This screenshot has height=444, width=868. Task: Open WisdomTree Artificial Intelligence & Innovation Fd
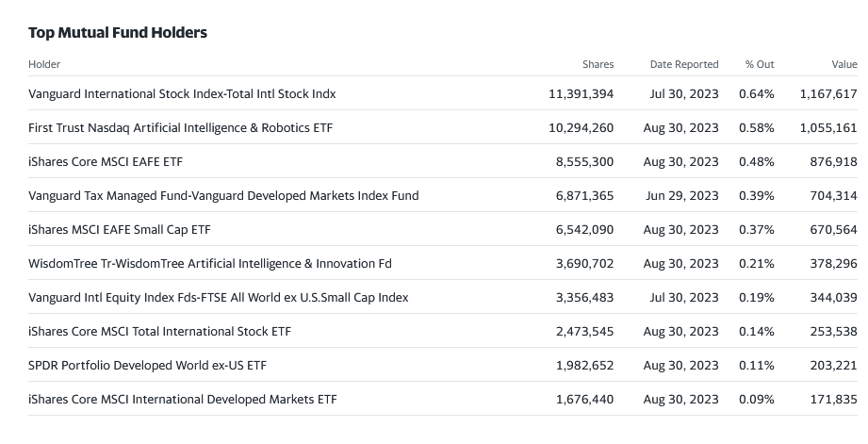point(209,263)
